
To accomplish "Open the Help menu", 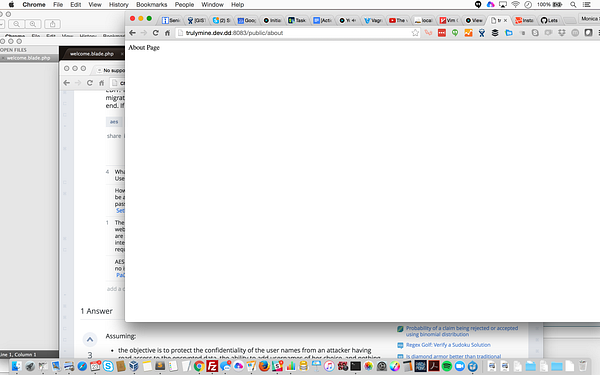I will click(237, 5).
